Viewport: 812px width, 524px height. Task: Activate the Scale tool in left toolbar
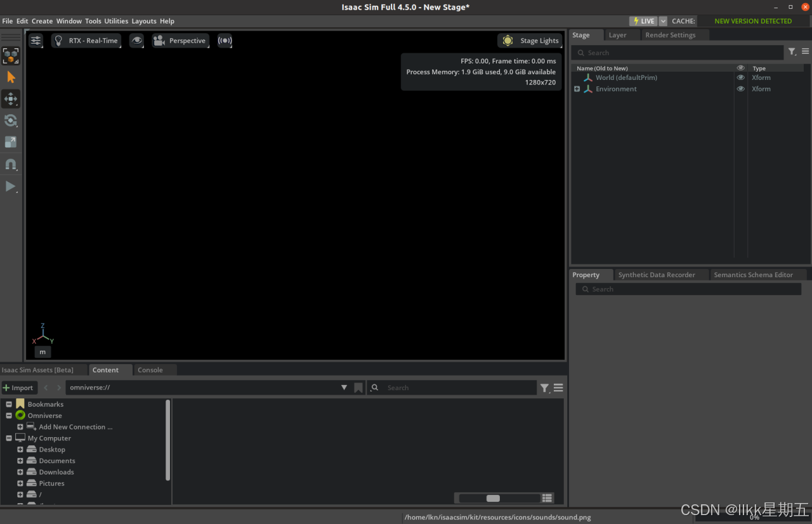[x=11, y=142]
